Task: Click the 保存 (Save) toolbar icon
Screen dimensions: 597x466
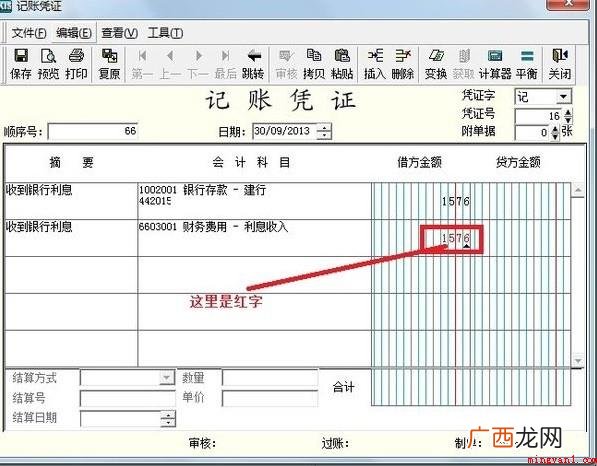Action: pos(21,64)
